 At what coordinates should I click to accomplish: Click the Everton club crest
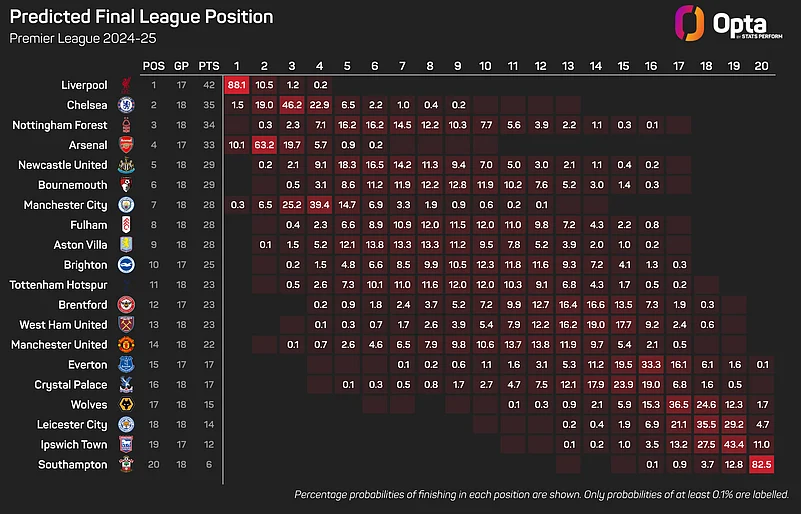point(125,365)
